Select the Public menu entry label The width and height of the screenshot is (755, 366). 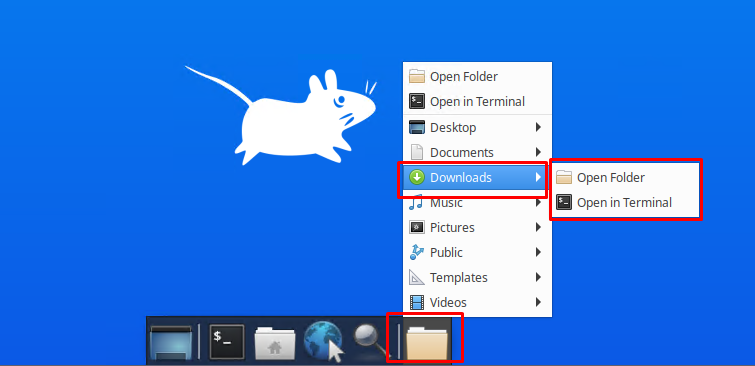click(x=446, y=253)
